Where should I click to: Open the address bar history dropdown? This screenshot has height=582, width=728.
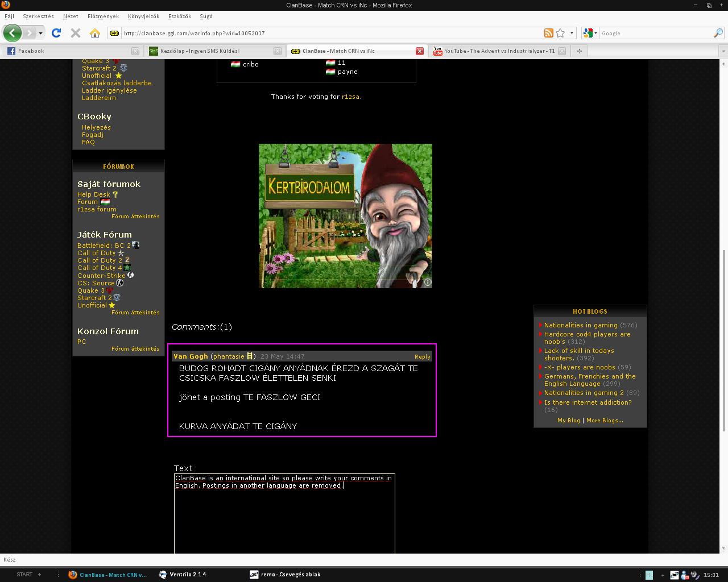click(x=572, y=33)
